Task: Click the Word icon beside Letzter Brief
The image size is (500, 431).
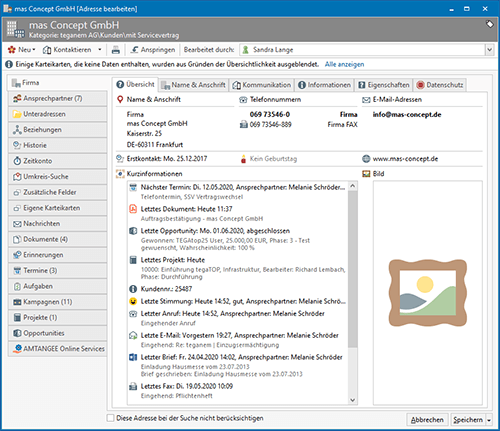Action: 133,357
